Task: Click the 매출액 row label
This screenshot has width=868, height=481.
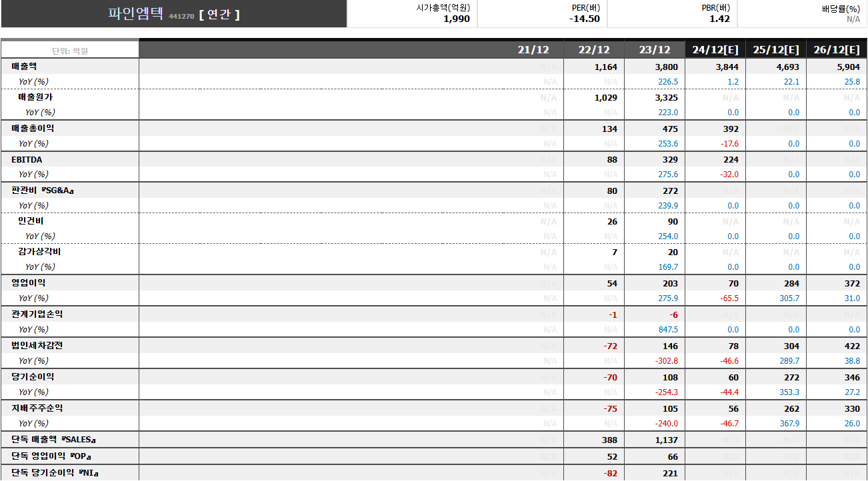Action: pyautogui.click(x=25, y=67)
